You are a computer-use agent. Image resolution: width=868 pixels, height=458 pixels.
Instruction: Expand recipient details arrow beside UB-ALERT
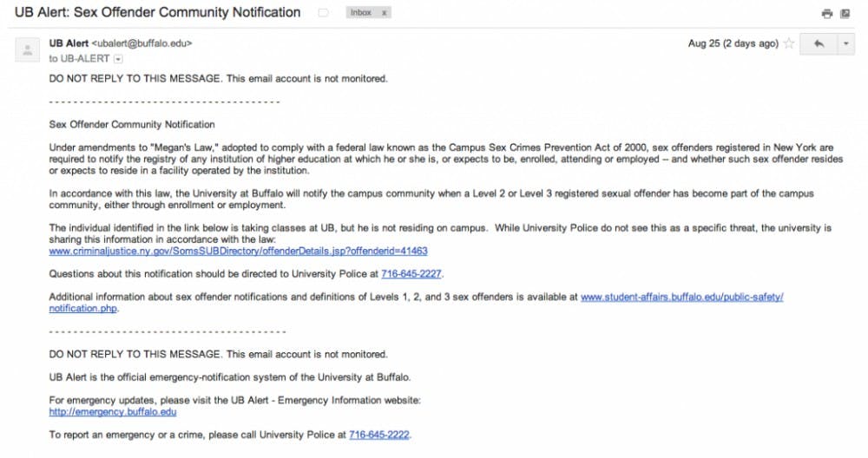(118, 59)
